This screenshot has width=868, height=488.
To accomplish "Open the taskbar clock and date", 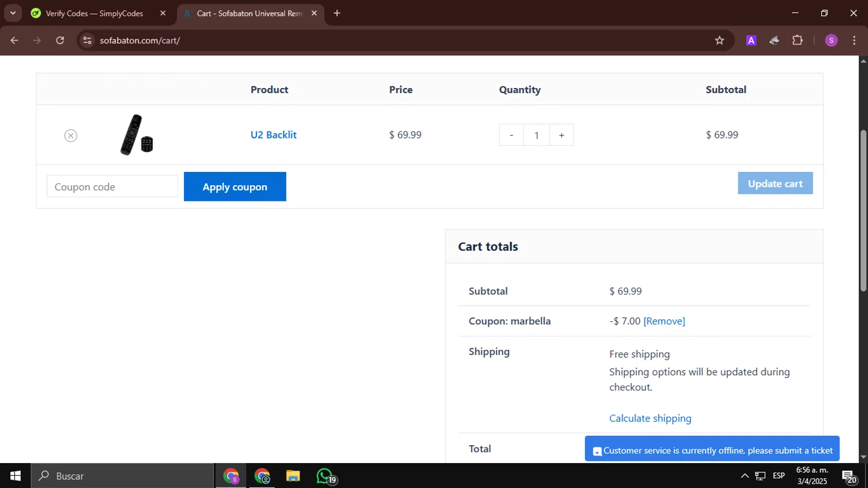I will [x=812, y=476].
